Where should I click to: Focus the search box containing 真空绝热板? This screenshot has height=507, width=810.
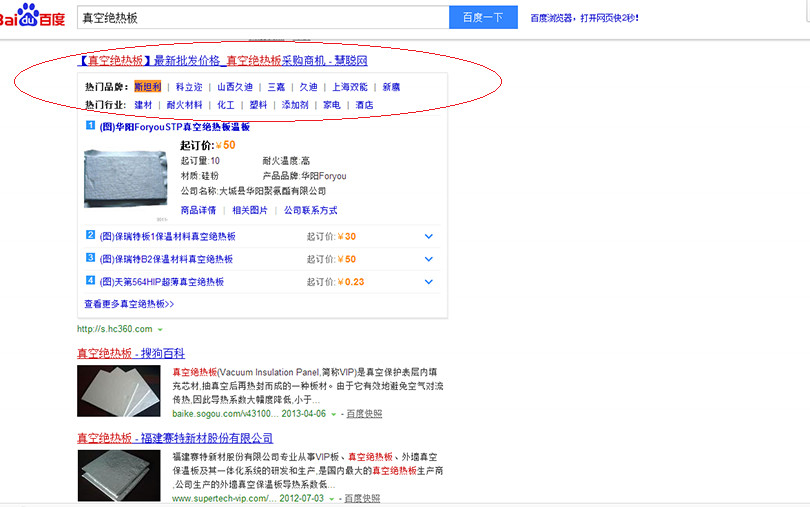pos(263,18)
